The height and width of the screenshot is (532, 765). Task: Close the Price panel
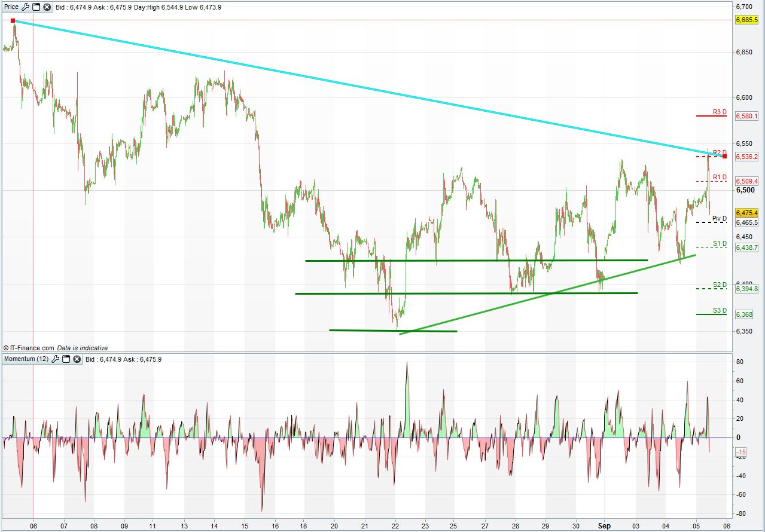tap(47, 7)
